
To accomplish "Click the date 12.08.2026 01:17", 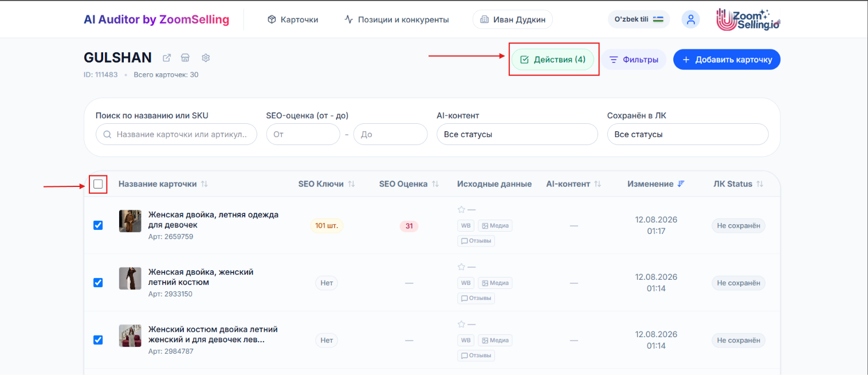I will pos(656,225).
